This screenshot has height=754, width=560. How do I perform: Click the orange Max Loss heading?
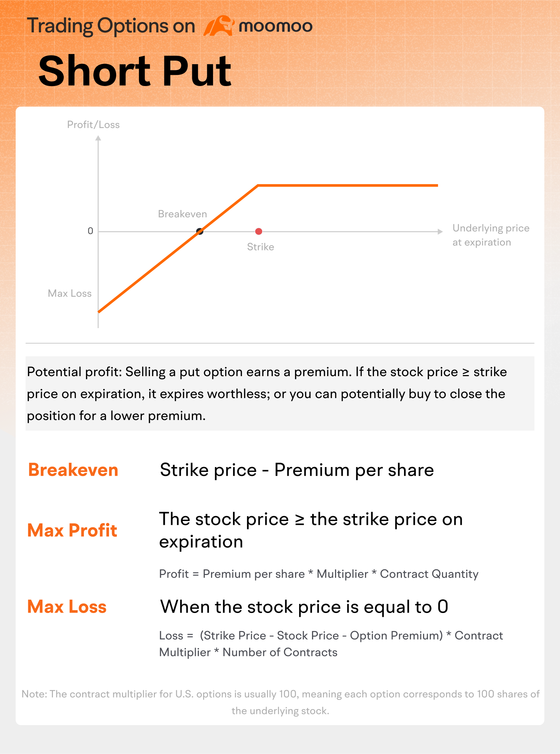pyautogui.click(x=67, y=606)
